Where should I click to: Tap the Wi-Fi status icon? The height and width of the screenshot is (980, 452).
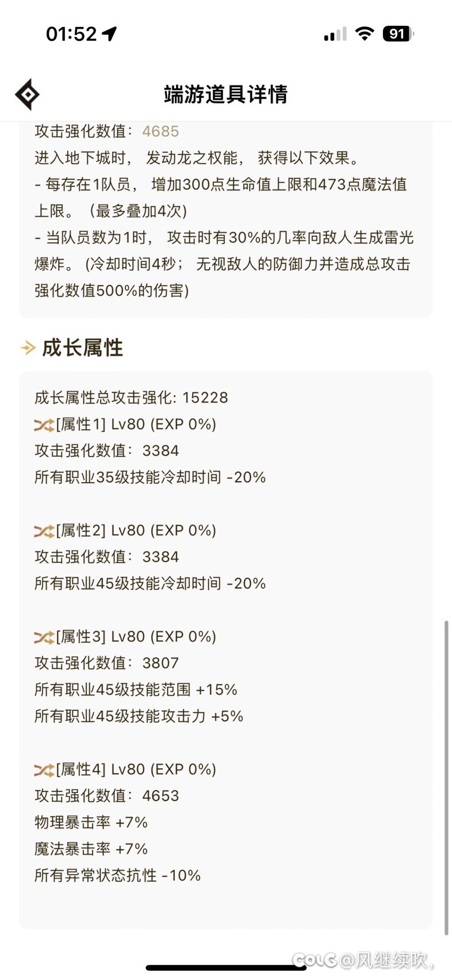[364, 33]
